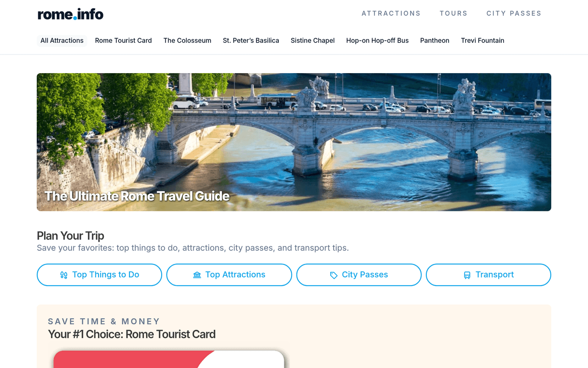588x368 pixels.
Task: Open the Tours menu
Action: point(453,13)
